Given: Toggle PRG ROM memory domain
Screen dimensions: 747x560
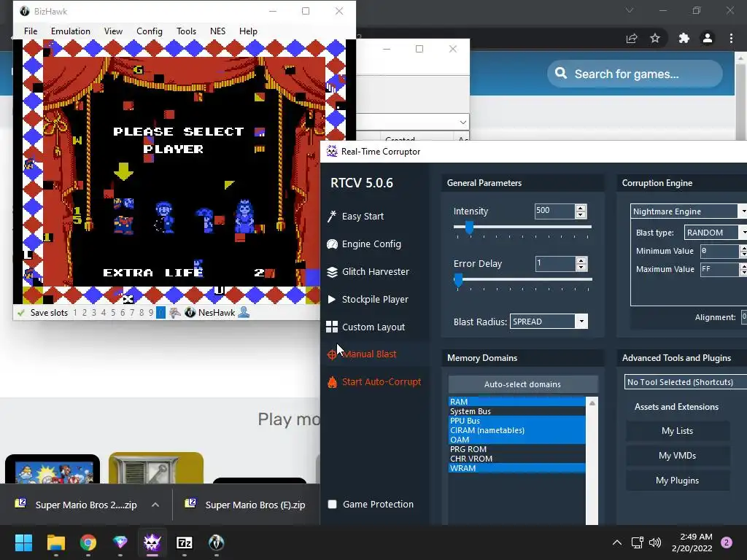Looking at the screenshot, I should coord(517,449).
